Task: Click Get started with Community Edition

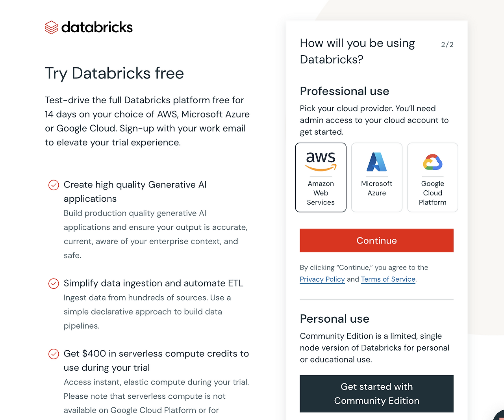Action: click(x=376, y=393)
